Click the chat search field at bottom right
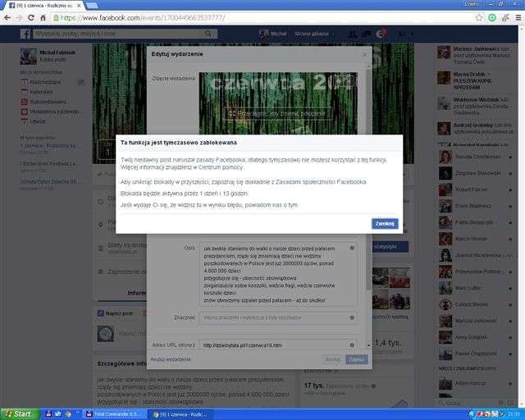 [467, 403]
